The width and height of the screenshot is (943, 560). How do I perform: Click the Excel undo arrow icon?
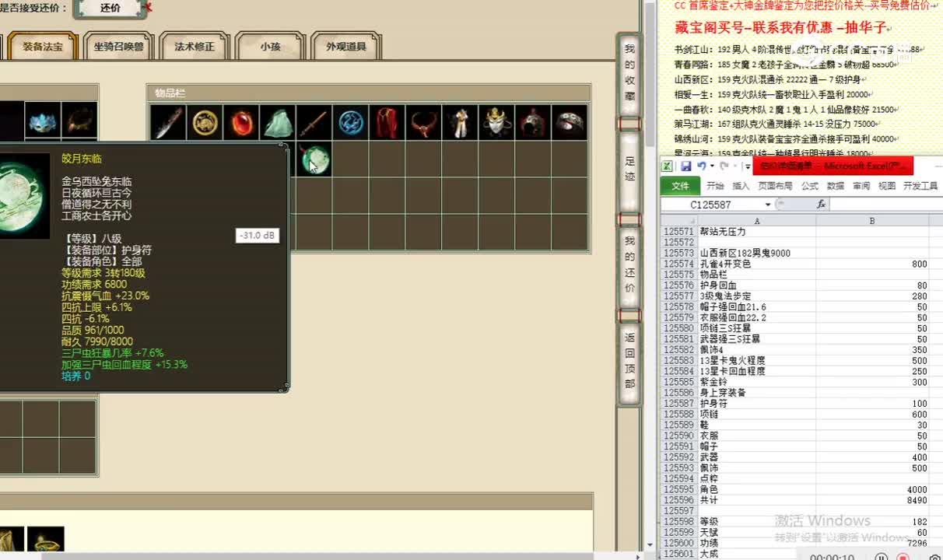(702, 166)
